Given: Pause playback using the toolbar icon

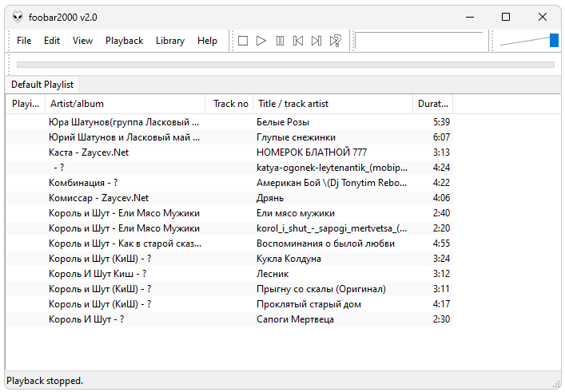Looking at the screenshot, I should click(280, 41).
